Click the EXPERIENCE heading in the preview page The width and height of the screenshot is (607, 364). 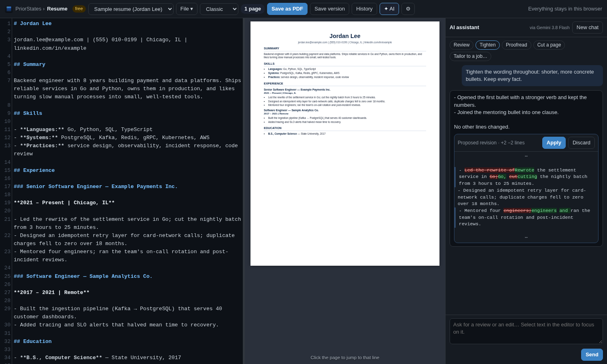(274, 84)
